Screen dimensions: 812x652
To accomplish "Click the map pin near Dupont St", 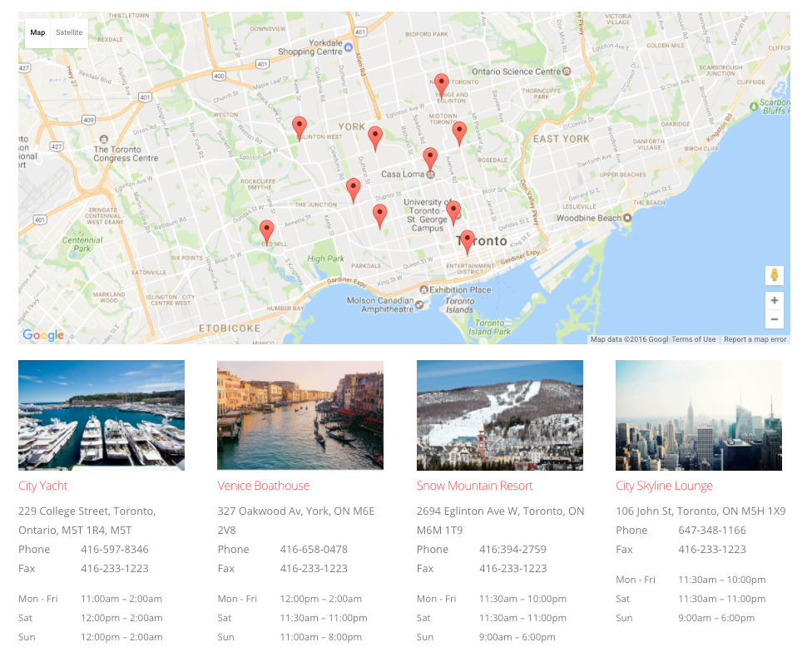I will [379, 215].
